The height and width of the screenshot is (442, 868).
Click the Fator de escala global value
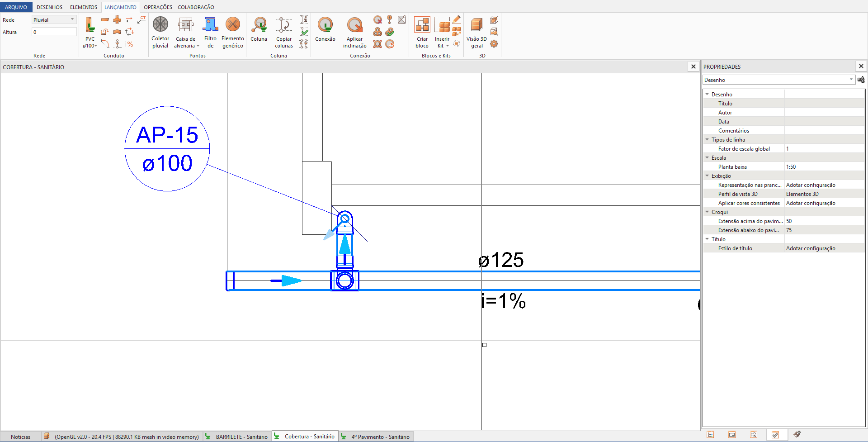(825, 148)
